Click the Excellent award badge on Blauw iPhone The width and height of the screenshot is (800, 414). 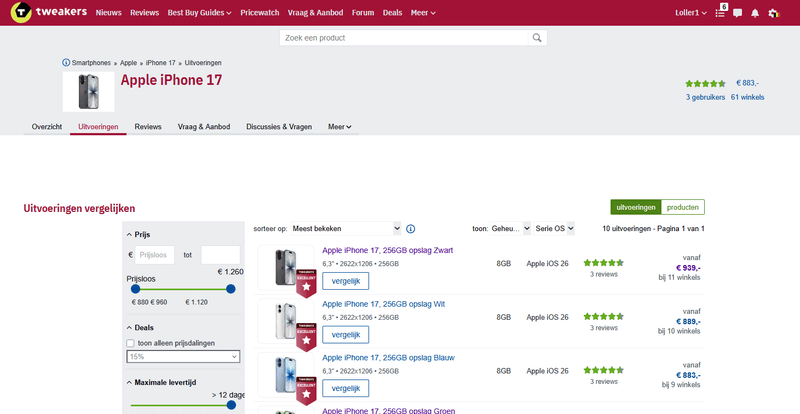click(x=306, y=391)
